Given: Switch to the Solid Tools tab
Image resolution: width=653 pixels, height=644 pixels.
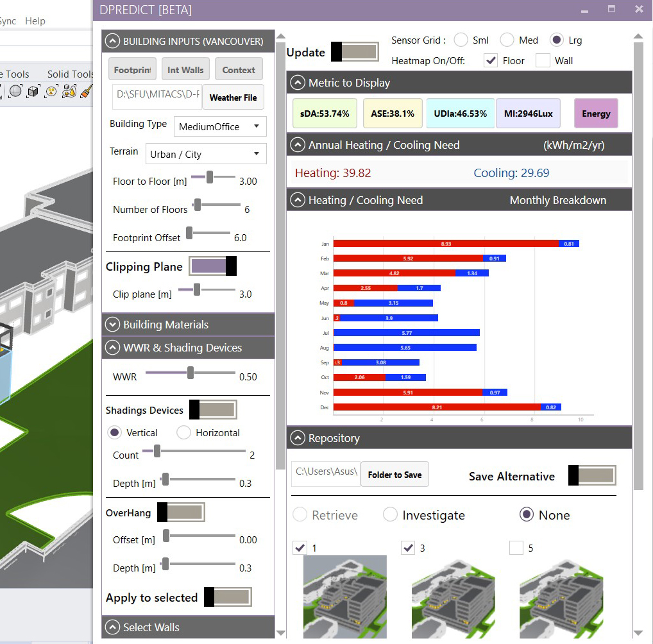Looking at the screenshot, I should coord(70,74).
